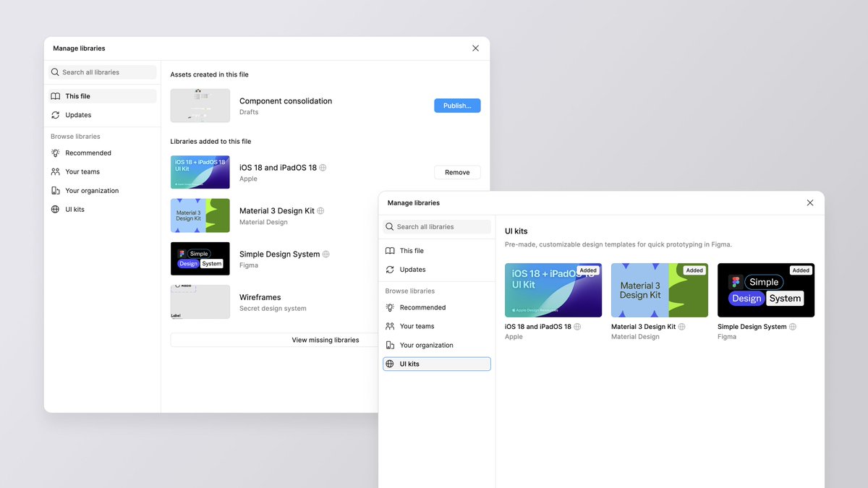Click the people icon beside Your teams, back window
Image resolution: width=868 pixels, height=488 pixels.
55,171
